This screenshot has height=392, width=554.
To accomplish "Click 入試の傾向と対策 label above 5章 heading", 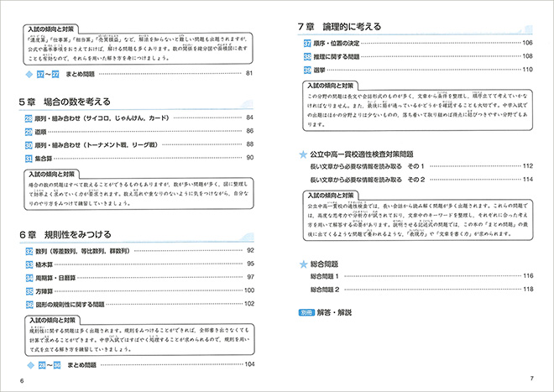I will click(51, 29).
